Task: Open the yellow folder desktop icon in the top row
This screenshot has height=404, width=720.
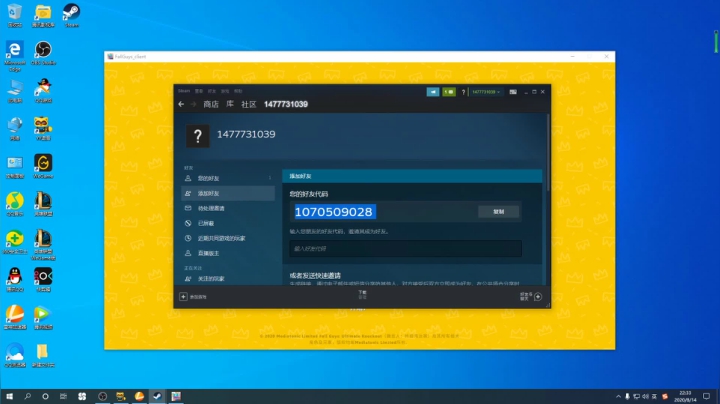Action: click(x=43, y=15)
